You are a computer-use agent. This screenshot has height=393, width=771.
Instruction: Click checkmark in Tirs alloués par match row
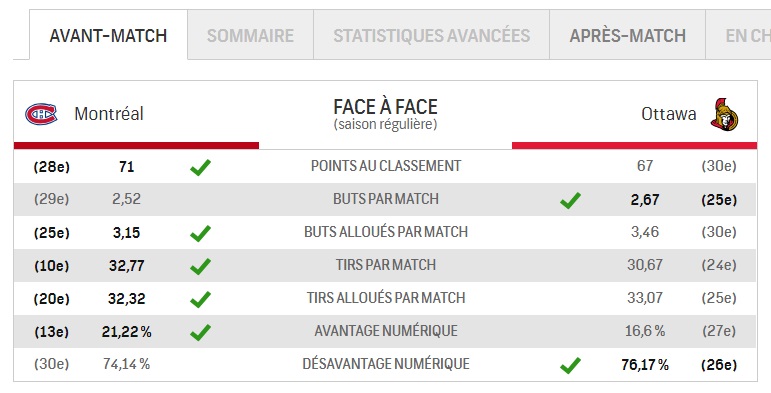click(x=201, y=299)
